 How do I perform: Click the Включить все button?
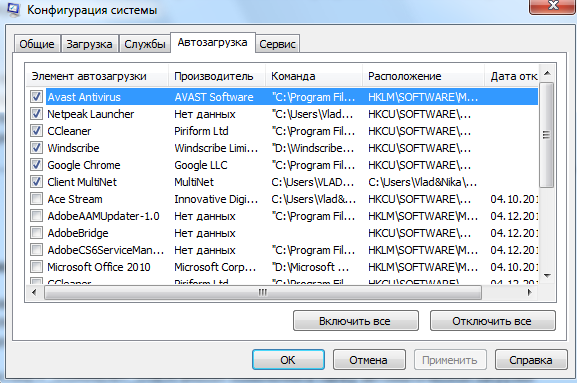tap(355, 321)
